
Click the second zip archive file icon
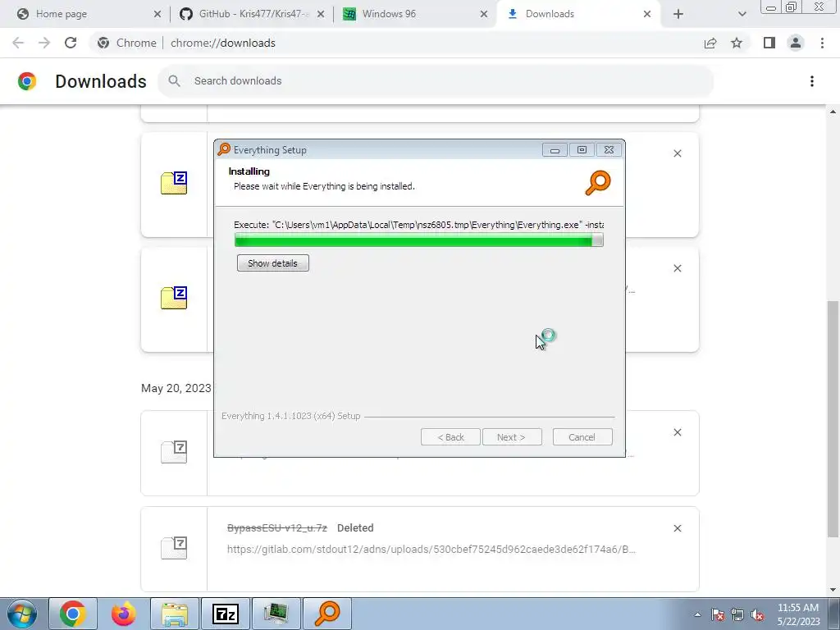tap(174, 298)
